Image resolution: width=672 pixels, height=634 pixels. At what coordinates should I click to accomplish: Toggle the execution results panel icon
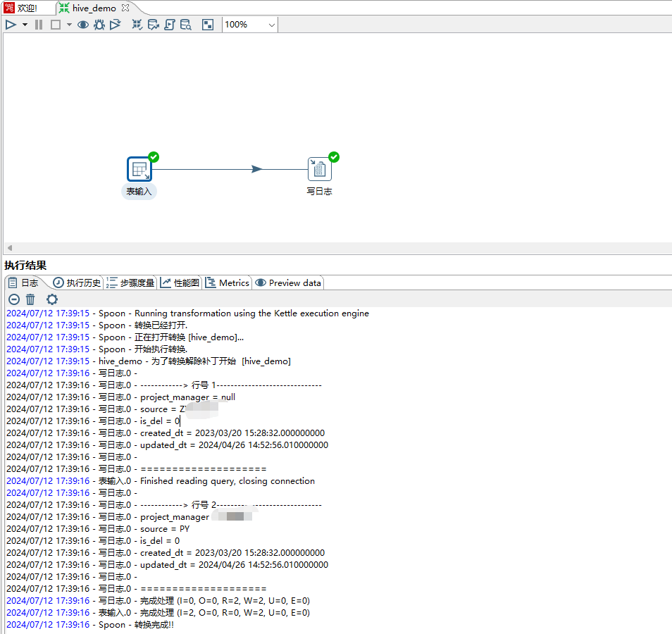point(207,25)
